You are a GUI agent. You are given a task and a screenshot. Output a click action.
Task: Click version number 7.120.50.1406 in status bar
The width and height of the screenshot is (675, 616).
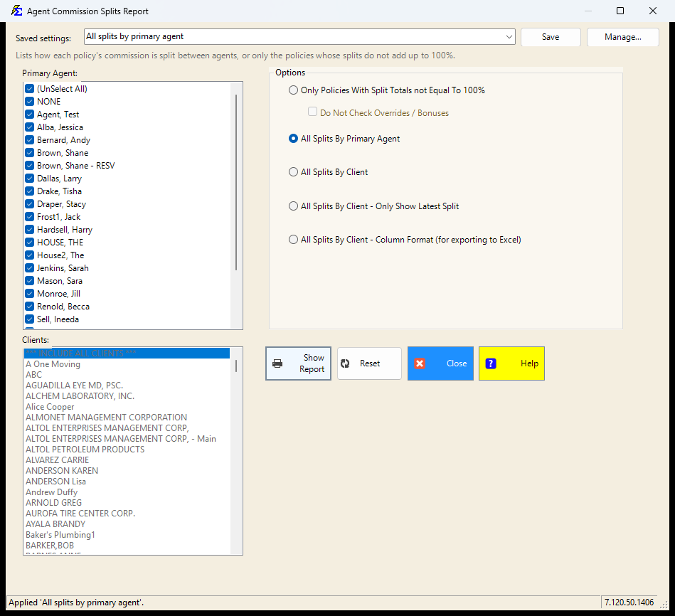tap(629, 602)
